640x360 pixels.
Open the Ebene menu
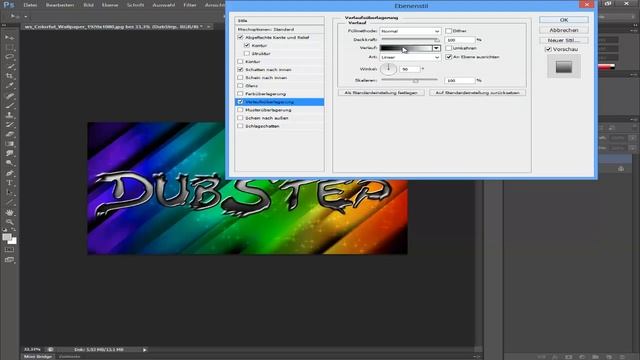click(110, 5)
